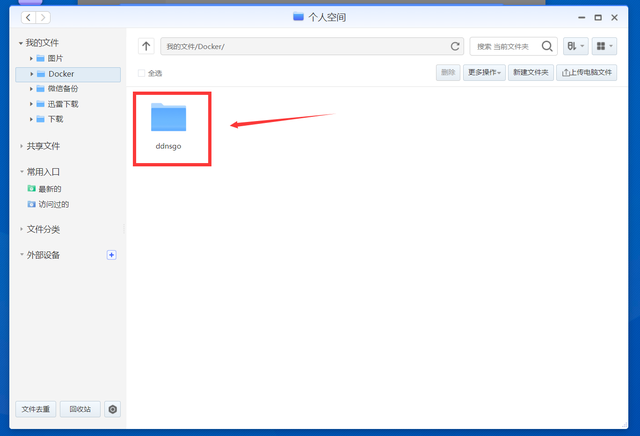Open the 下载 folder in sidebar
640x436 pixels.
click(x=55, y=119)
